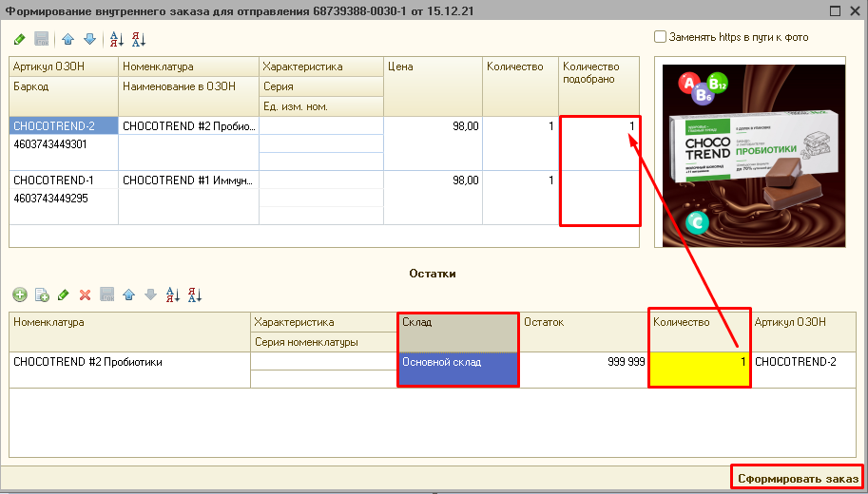
Task: Click the save icon in the upper toolbar
Action: pyautogui.click(x=42, y=39)
